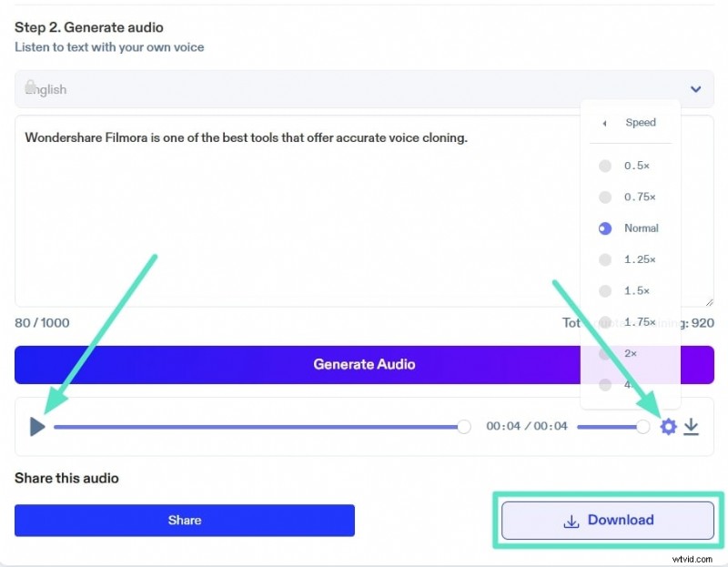Click the download icon inside the Download button
728x567 pixels.
click(x=571, y=520)
